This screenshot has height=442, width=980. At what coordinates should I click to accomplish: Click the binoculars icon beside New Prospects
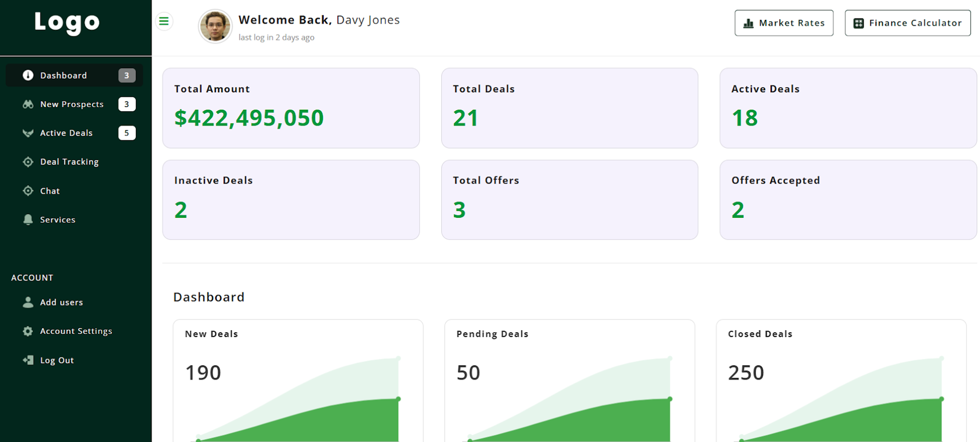(x=28, y=104)
